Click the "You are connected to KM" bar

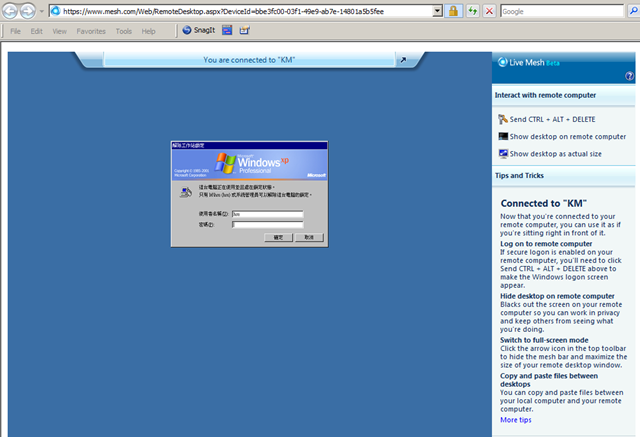pyautogui.click(x=249, y=60)
